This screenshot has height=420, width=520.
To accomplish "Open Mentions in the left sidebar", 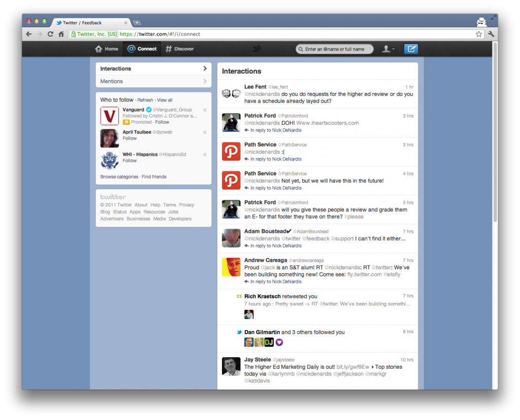I will click(x=153, y=81).
